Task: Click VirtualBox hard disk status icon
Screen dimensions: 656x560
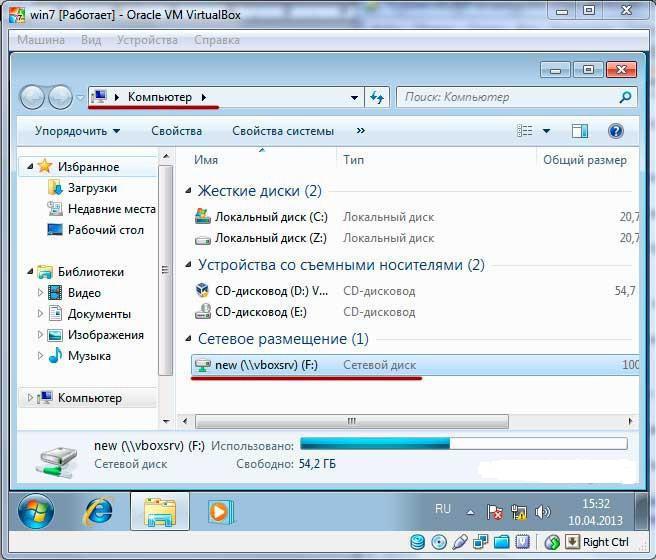Action: 417,542
